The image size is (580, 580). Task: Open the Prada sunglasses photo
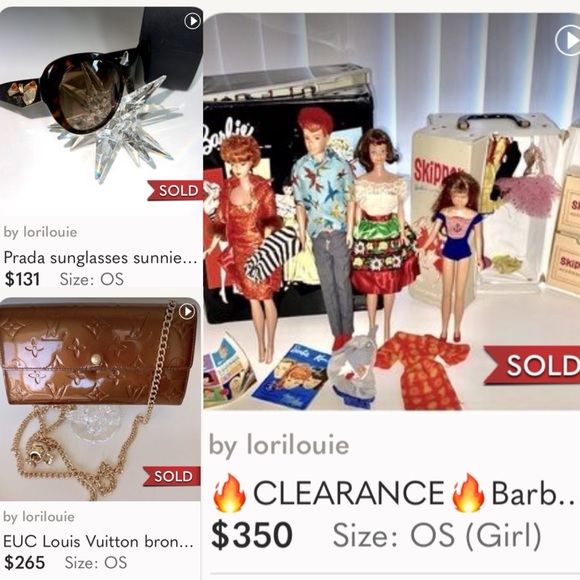pos(101,111)
